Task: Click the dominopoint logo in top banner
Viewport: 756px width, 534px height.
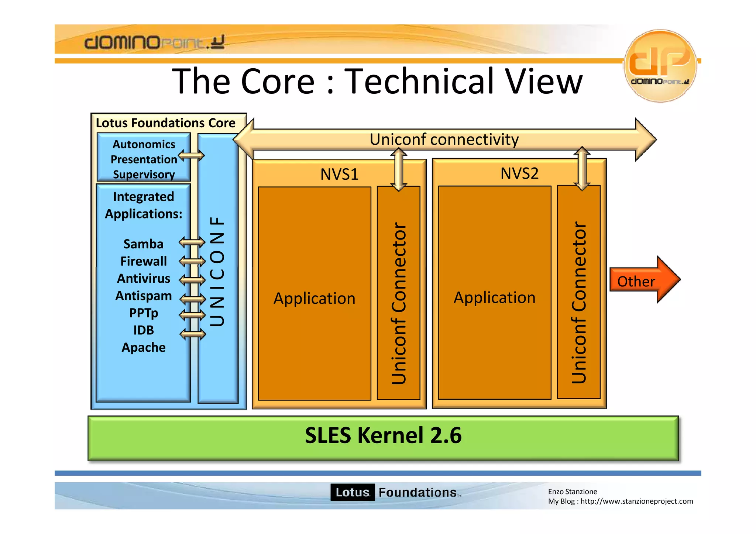Action: point(154,42)
